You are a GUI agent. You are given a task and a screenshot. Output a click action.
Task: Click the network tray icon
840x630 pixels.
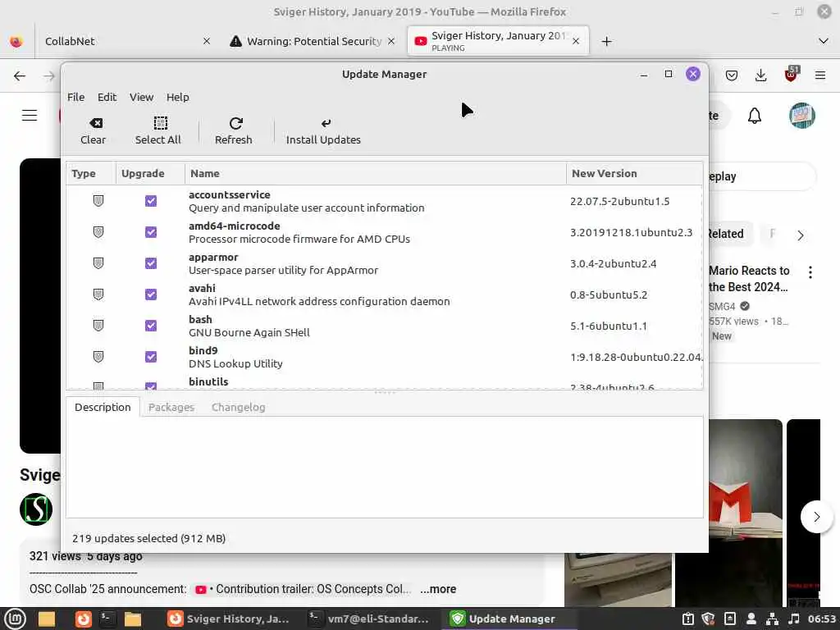tap(773, 619)
